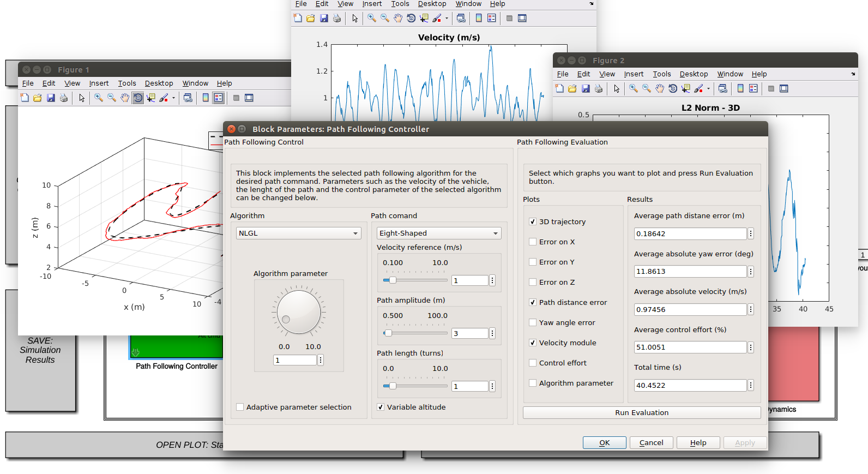This screenshot has height=474, width=868.
Task: Open Tools menu in Figure 1
Action: point(126,83)
